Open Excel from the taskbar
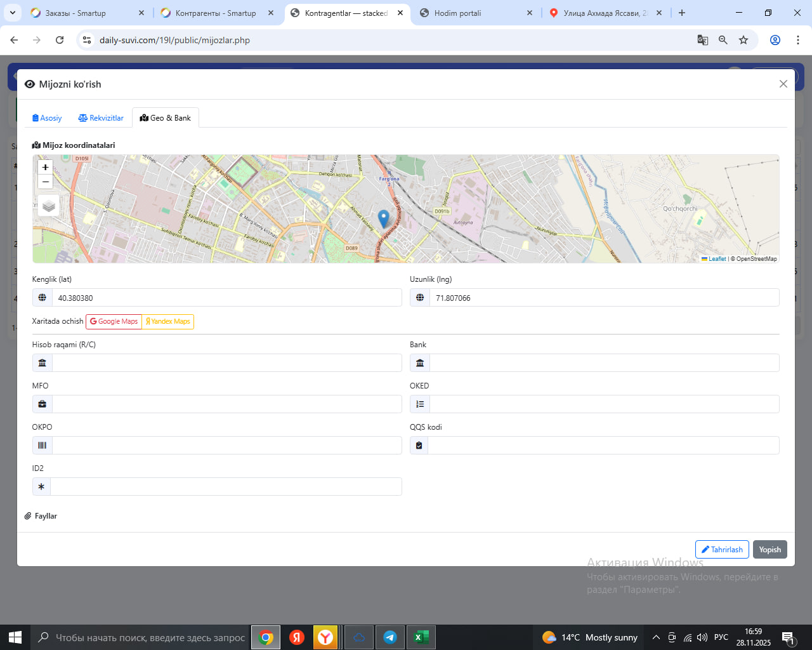Image resolution: width=812 pixels, height=650 pixels. coord(420,637)
